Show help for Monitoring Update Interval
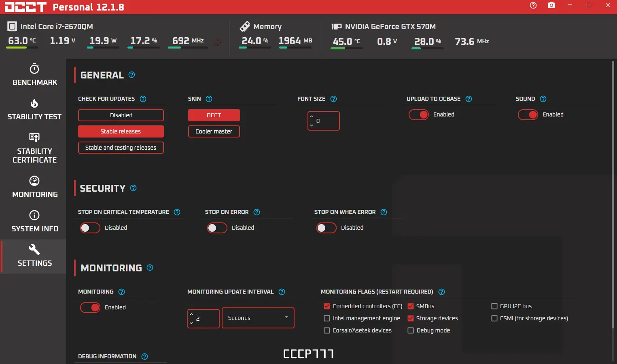This screenshot has height=364, width=617. tap(282, 292)
